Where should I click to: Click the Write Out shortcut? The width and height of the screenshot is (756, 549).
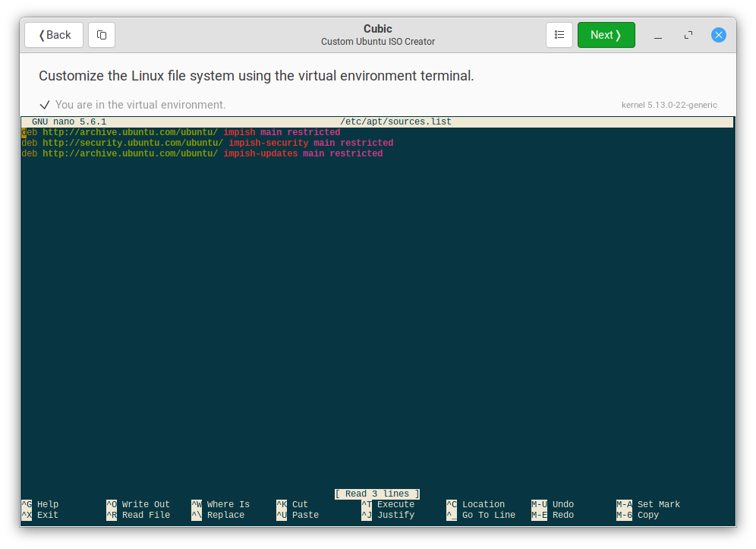click(140, 503)
